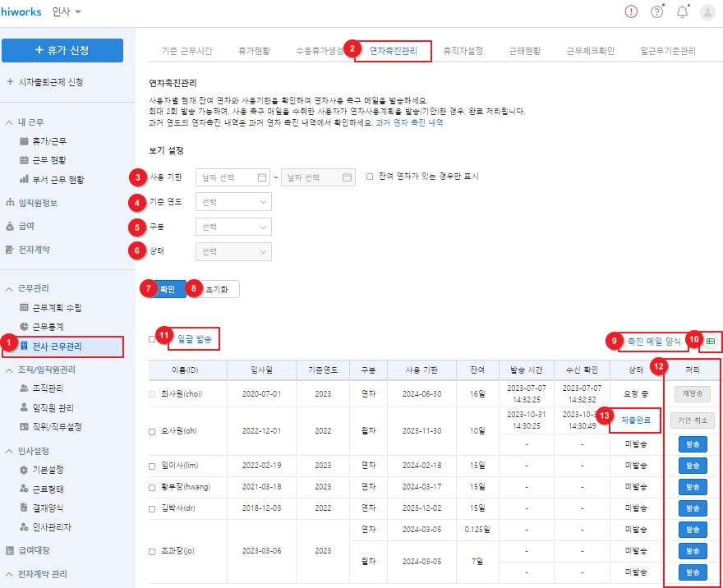Check the row for 김박사(dr)
Image resolution: width=723 pixels, height=588 pixels.
point(152,509)
